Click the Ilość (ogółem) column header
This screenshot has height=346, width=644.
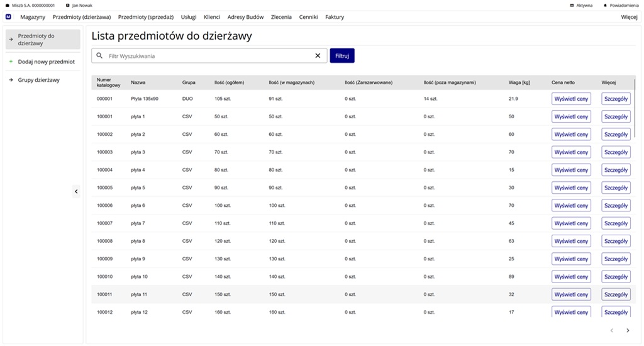tap(229, 82)
